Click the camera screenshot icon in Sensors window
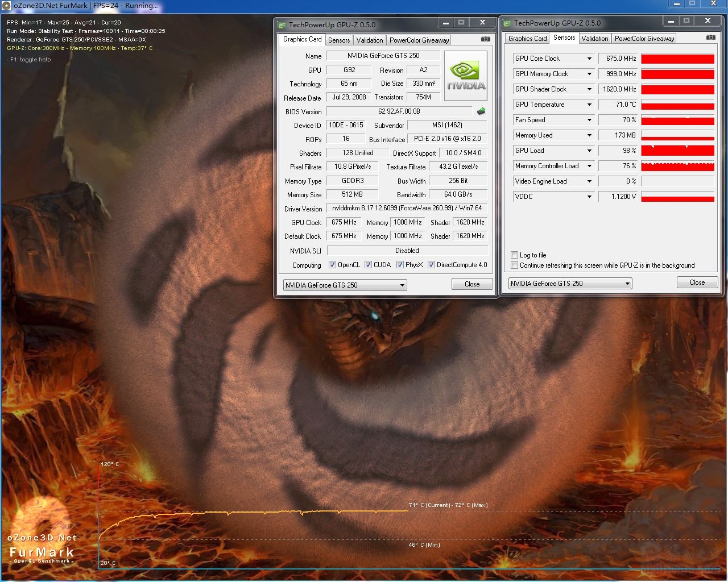Image resolution: width=728 pixels, height=582 pixels. pos(710,38)
